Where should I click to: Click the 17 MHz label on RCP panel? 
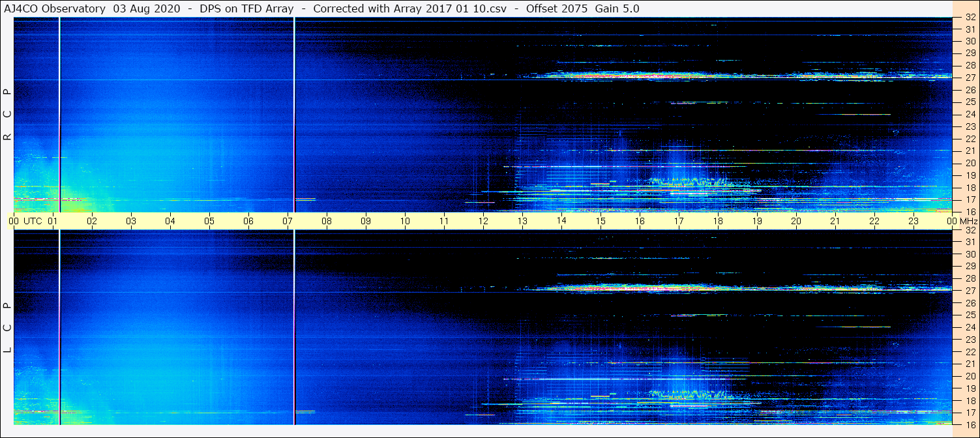[970, 199]
